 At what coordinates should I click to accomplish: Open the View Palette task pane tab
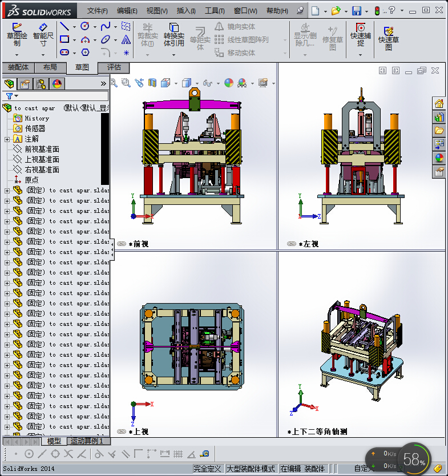(439, 144)
